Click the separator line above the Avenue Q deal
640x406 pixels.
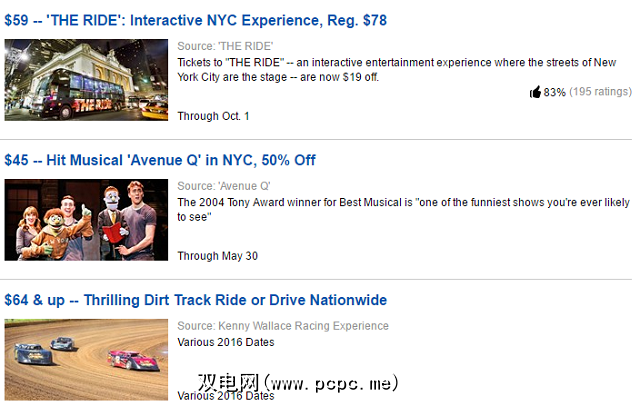[320, 139]
